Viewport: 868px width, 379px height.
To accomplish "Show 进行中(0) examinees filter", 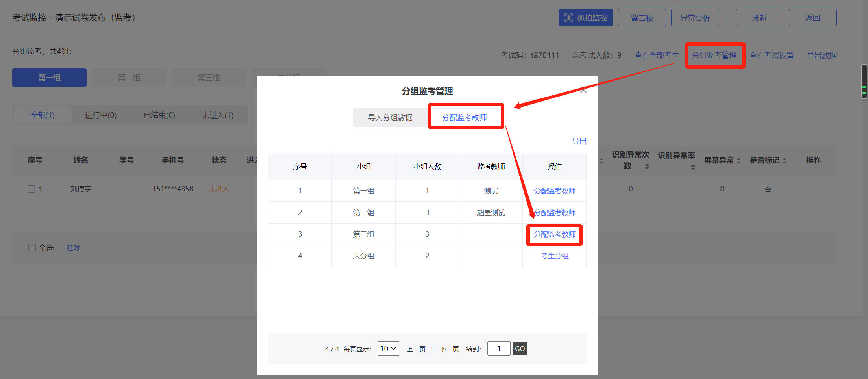I will click(x=101, y=115).
